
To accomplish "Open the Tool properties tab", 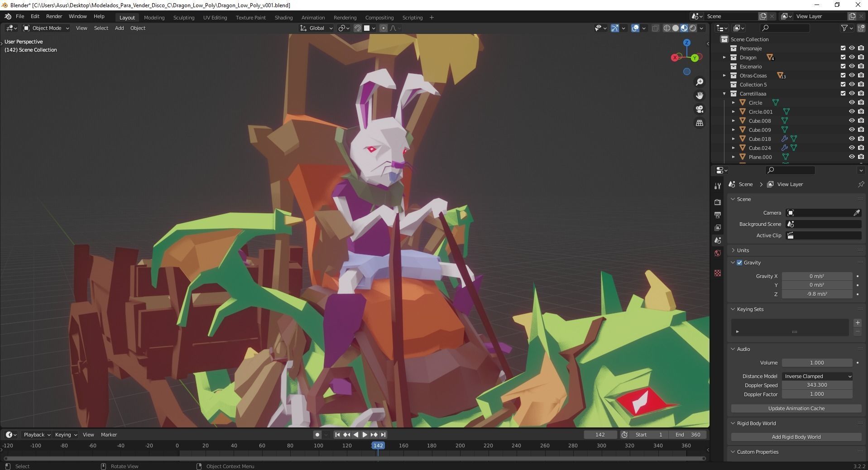I will click(x=718, y=186).
